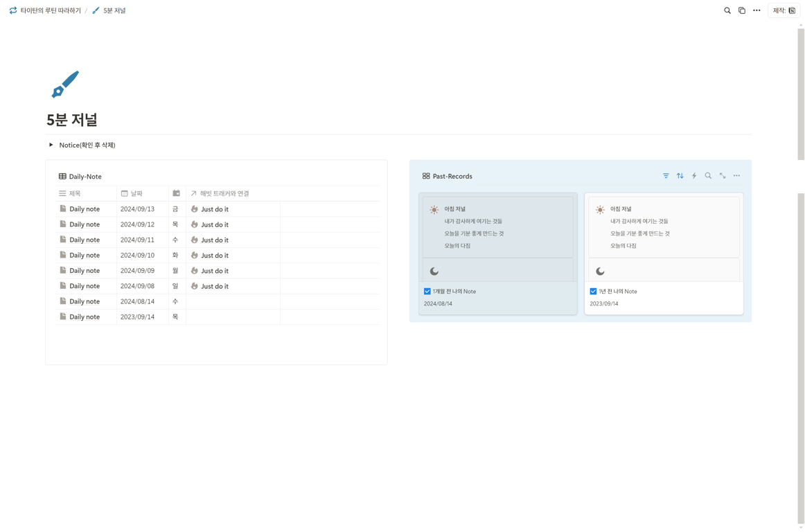Click the weekday cell 일
The height and width of the screenshot is (532, 805).
tap(177, 286)
